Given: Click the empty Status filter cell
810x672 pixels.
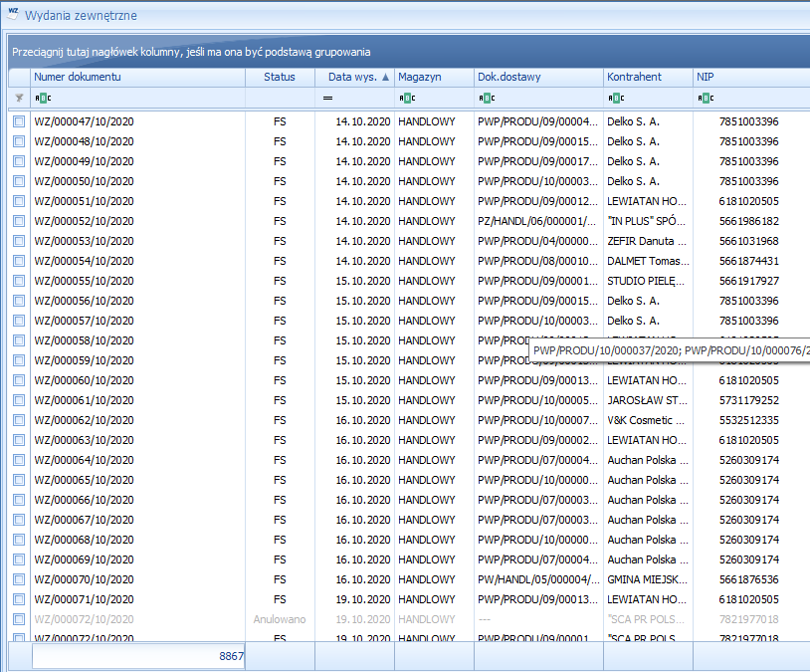Looking at the screenshot, I should click(280, 98).
